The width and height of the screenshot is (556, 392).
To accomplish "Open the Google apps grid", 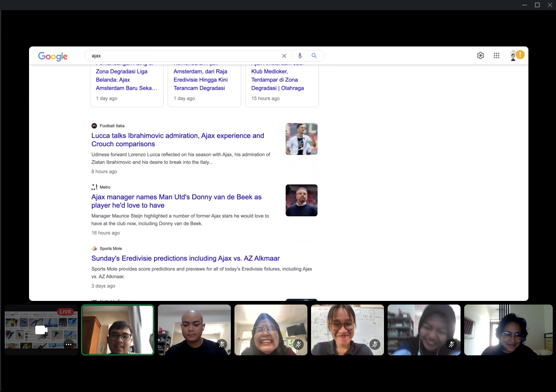I will 496,56.
